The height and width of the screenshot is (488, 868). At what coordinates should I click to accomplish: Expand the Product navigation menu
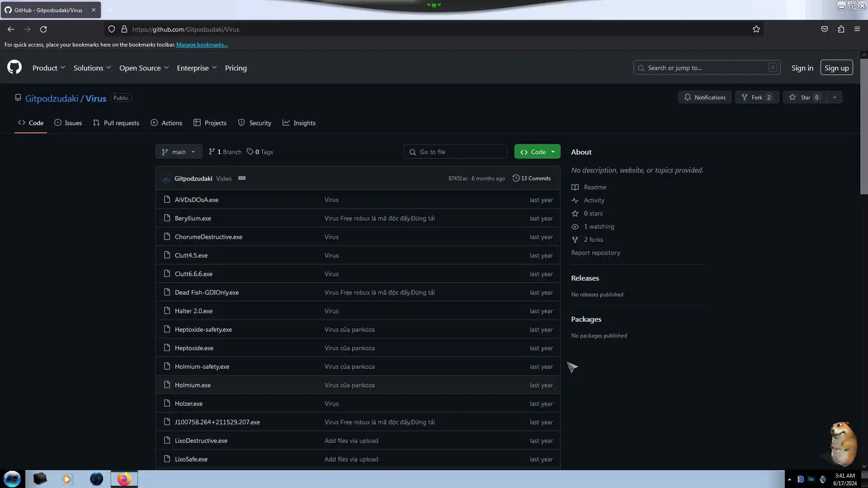49,68
